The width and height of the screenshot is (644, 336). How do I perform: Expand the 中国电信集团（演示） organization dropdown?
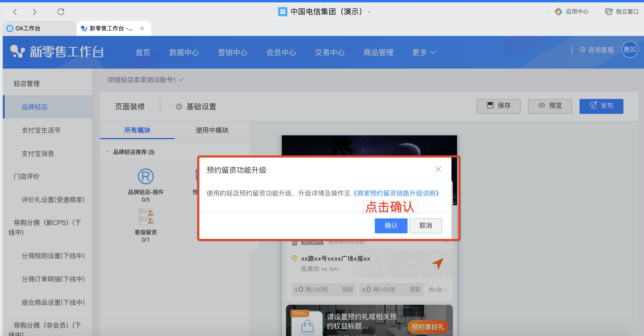369,12
